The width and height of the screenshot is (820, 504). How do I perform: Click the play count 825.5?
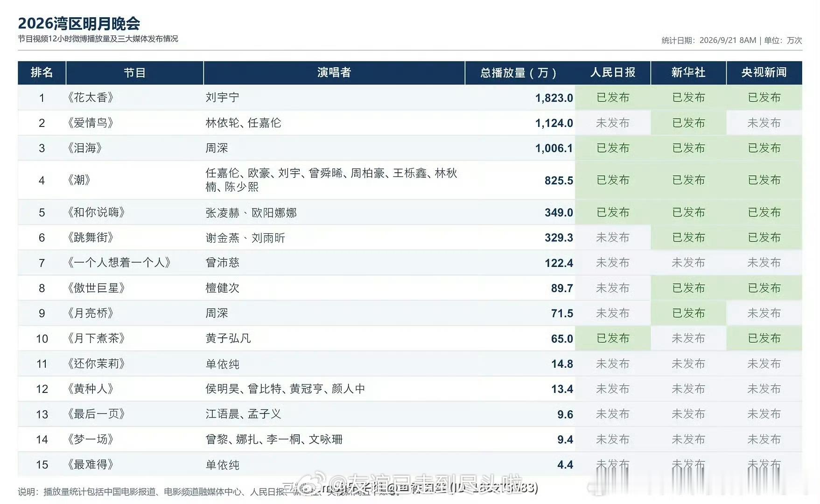tap(559, 181)
